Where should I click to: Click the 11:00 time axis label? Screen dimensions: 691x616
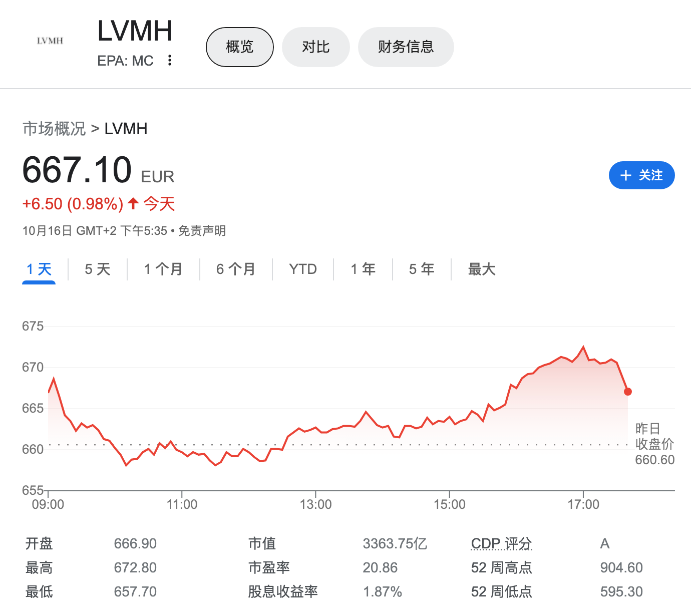[x=182, y=504]
